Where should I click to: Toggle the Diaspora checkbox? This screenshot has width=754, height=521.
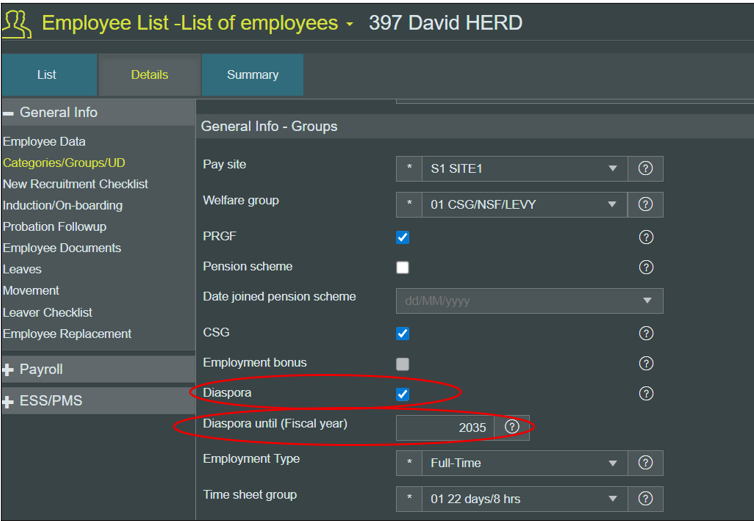(x=402, y=394)
